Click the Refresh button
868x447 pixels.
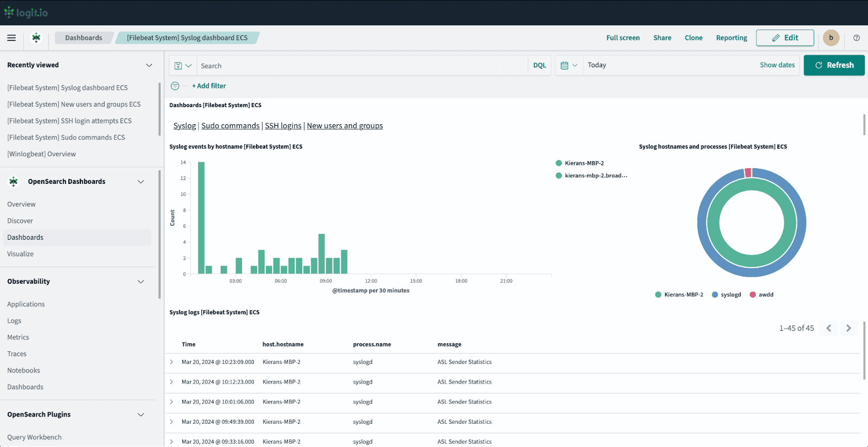834,65
